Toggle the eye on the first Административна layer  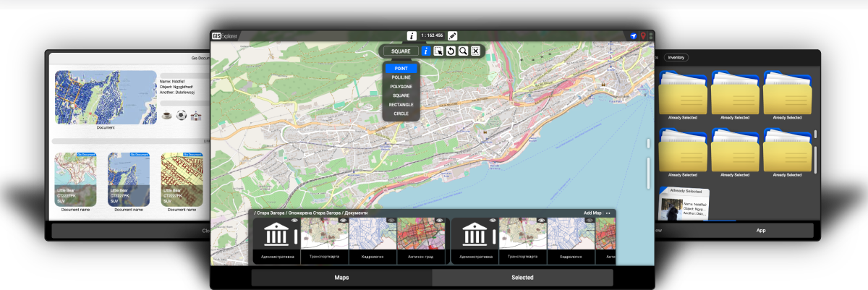[294, 221]
